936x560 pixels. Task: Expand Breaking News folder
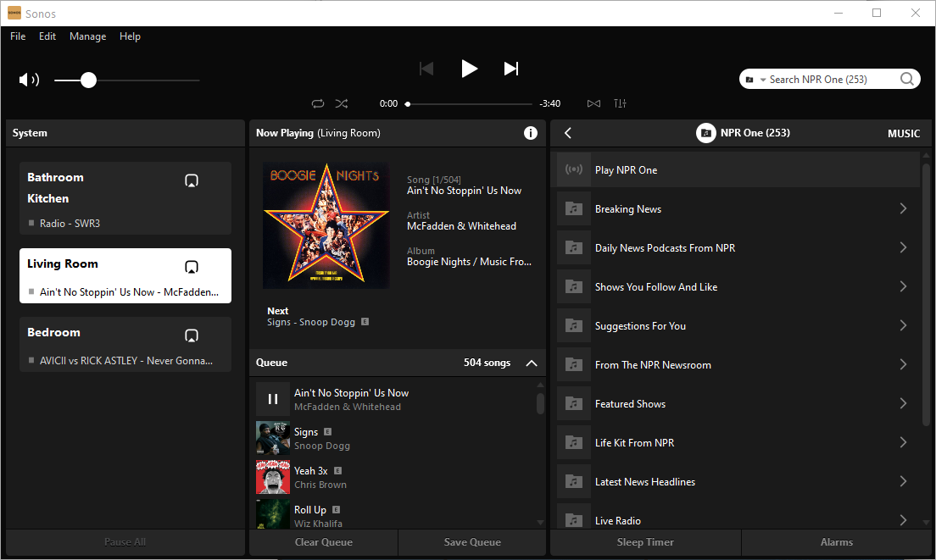click(x=903, y=208)
